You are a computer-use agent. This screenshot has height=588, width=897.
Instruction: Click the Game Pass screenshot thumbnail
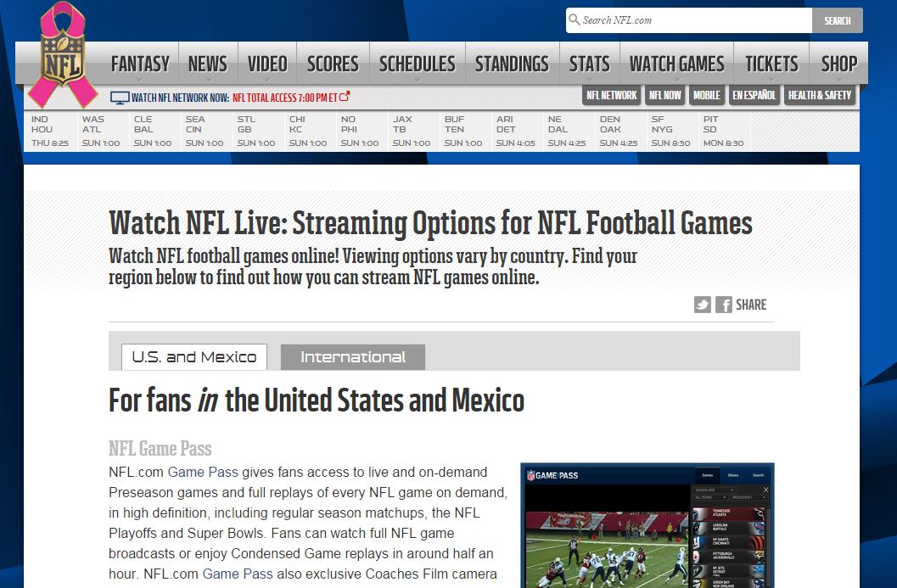click(648, 526)
